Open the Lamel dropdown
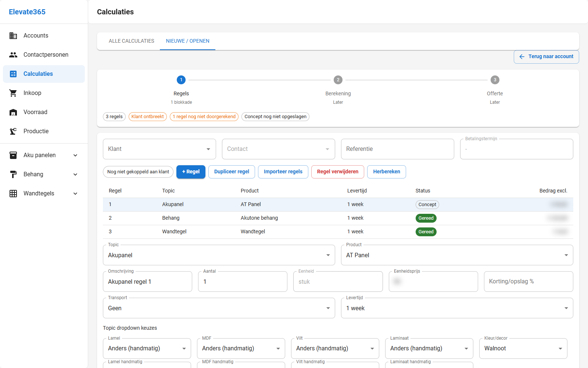 click(147, 348)
